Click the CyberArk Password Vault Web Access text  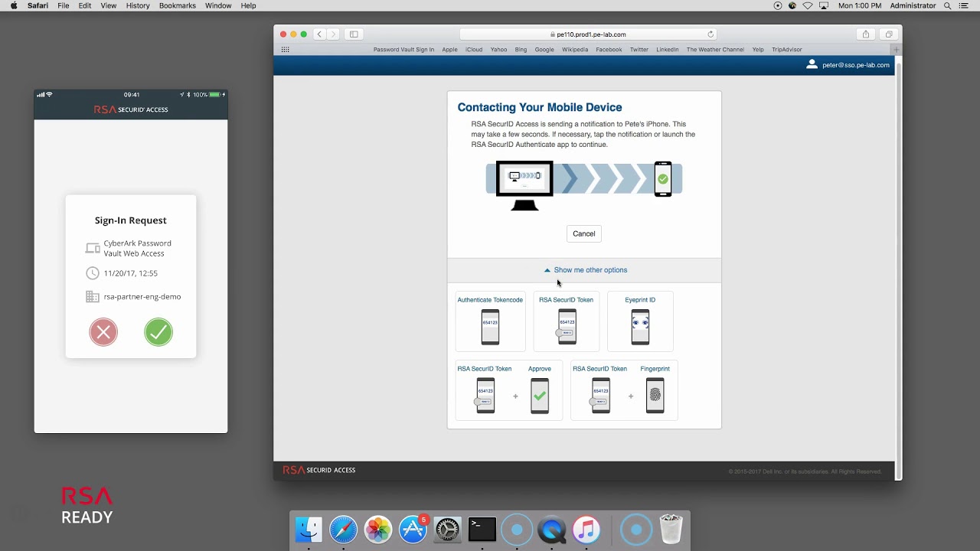[x=138, y=248]
